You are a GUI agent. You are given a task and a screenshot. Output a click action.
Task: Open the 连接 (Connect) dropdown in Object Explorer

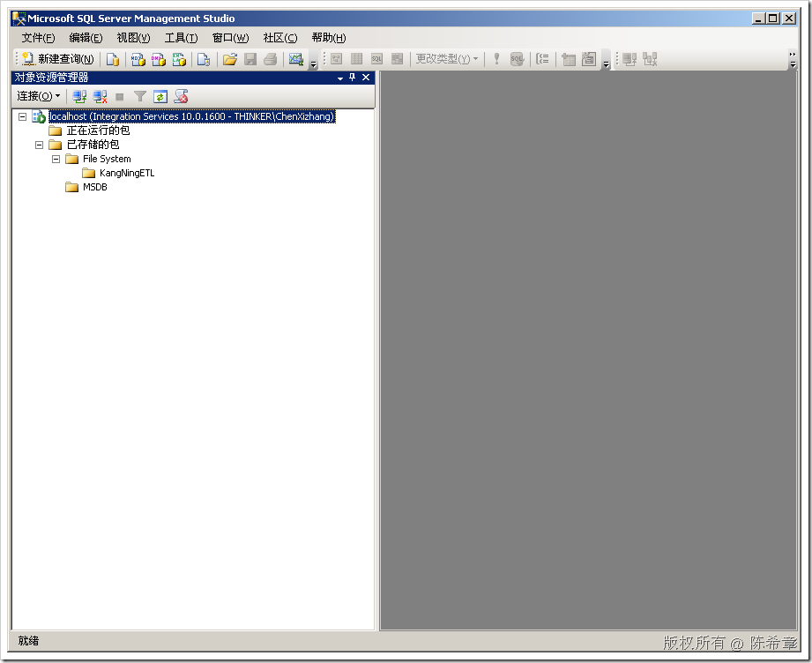click(x=39, y=96)
